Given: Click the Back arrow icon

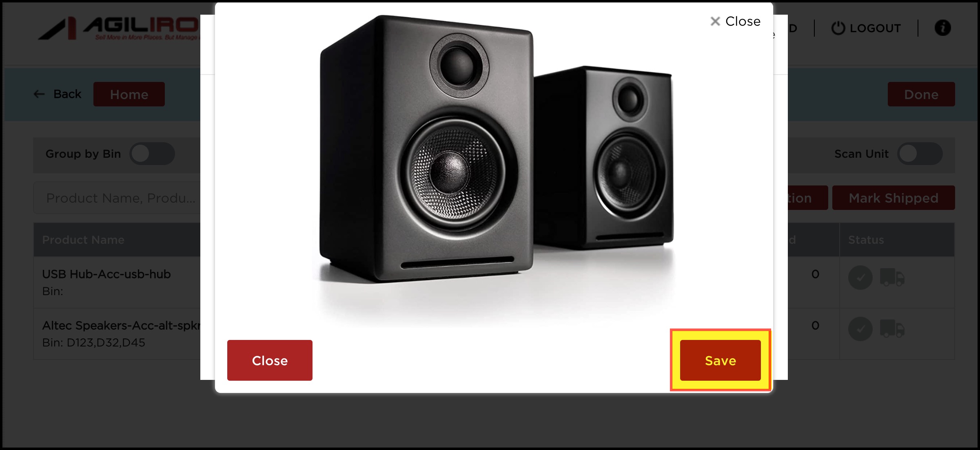Looking at the screenshot, I should pos(39,94).
